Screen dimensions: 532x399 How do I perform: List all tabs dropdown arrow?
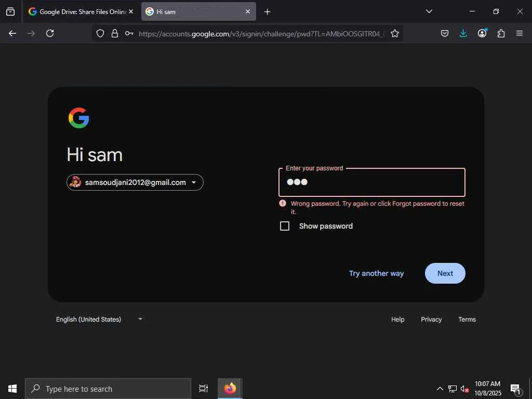pyautogui.click(x=429, y=11)
